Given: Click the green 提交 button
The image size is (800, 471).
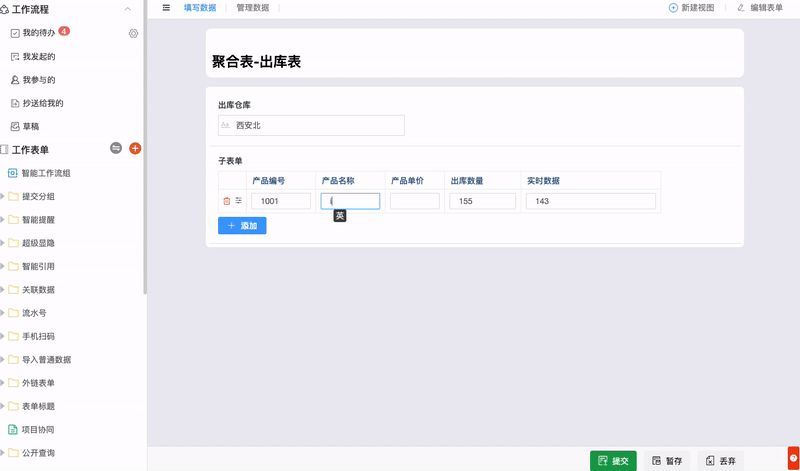Looking at the screenshot, I should [x=613, y=461].
